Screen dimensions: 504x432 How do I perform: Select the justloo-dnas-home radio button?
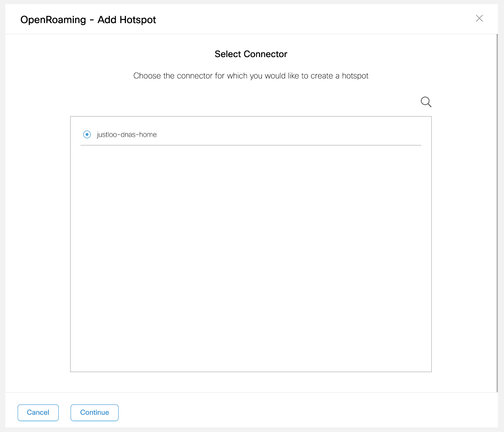coord(87,134)
